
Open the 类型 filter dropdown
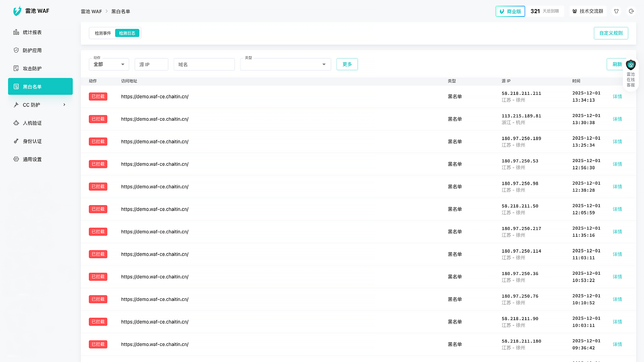[285, 64]
